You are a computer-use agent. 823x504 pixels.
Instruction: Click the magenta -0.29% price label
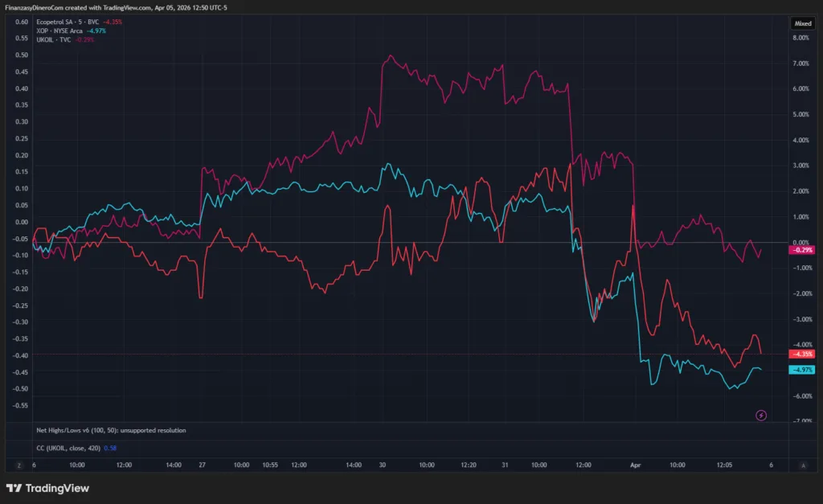tap(802, 250)
